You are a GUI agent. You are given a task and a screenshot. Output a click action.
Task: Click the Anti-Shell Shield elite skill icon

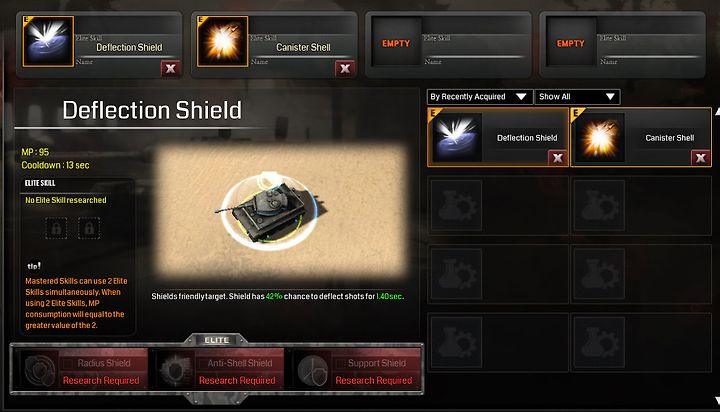coord(175,370)
